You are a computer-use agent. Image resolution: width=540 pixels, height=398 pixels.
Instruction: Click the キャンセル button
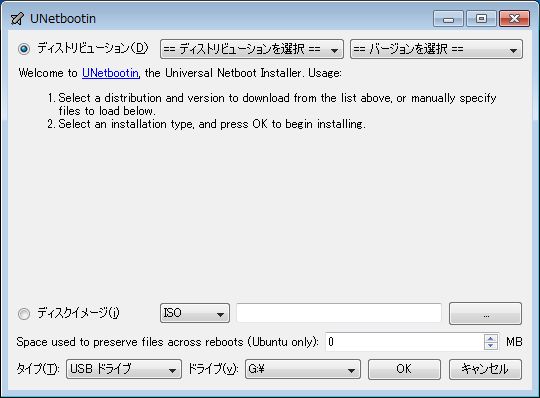tap(485, 369)
